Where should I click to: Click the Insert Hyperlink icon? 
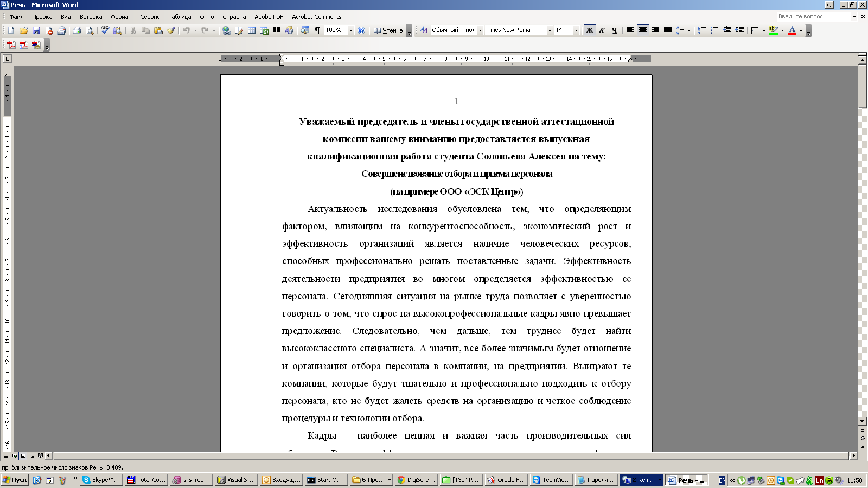226,30
